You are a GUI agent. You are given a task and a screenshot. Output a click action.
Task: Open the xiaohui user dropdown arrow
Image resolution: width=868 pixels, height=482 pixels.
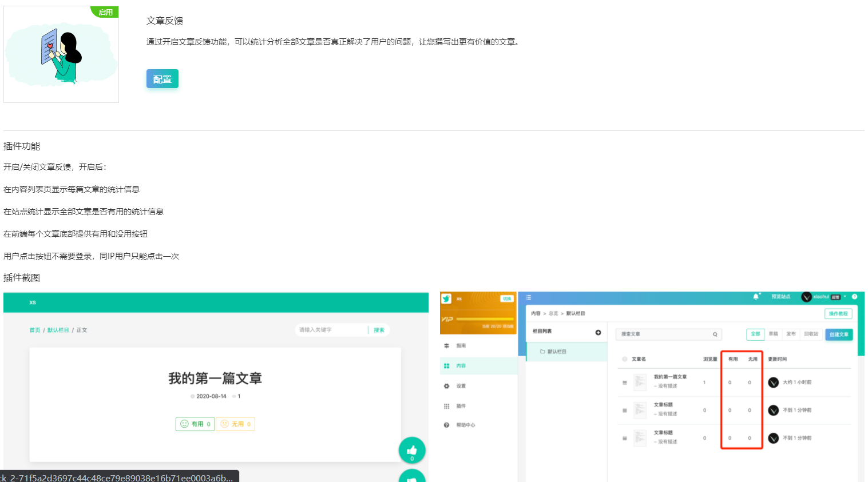click(x=845, y=297)
